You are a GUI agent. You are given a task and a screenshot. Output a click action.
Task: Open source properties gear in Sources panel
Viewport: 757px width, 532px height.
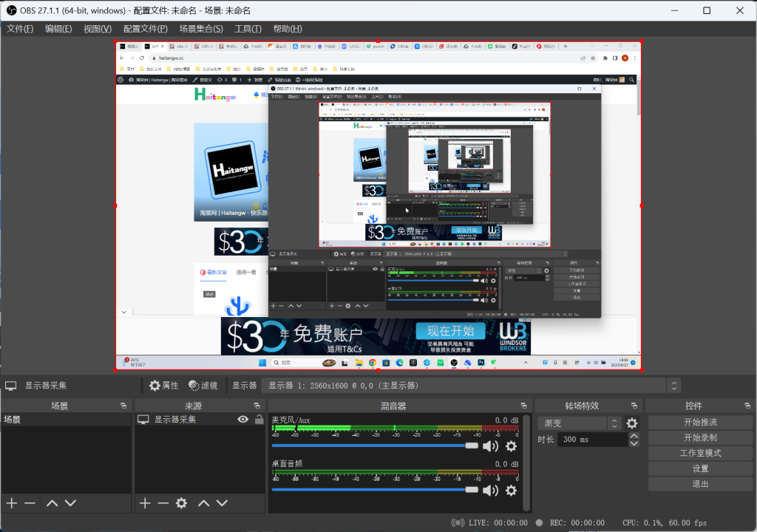(x=181, y=503)
